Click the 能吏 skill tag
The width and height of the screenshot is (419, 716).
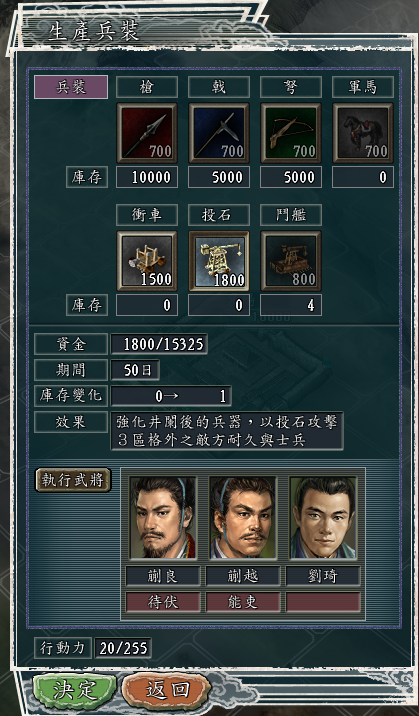coord(243,602)
